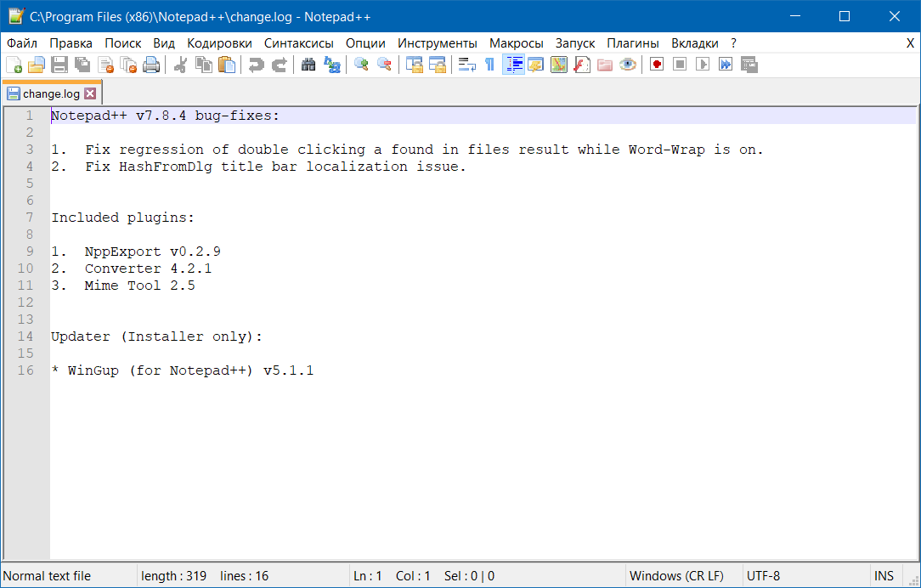Toggle INS mode in status bar
Viewport: 921px width, 588px height.
point(884,576)
